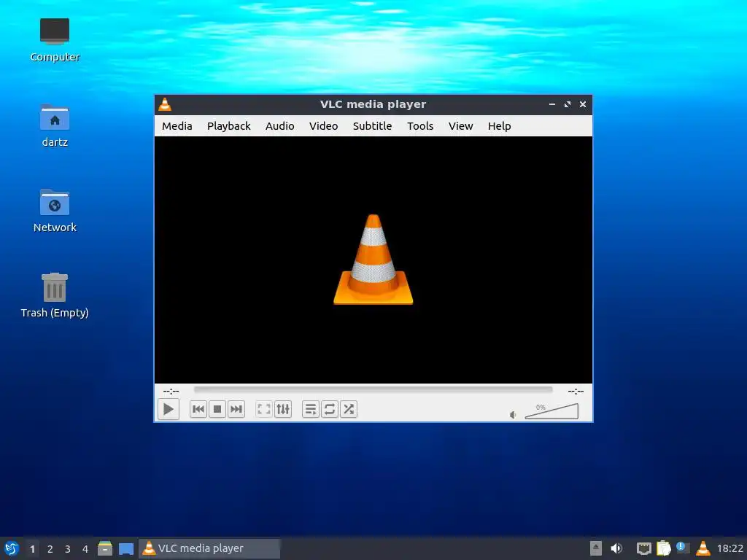This screenshot has width=747, height=560.
Task: Open the View menu
Action: [x=461, y=126]
